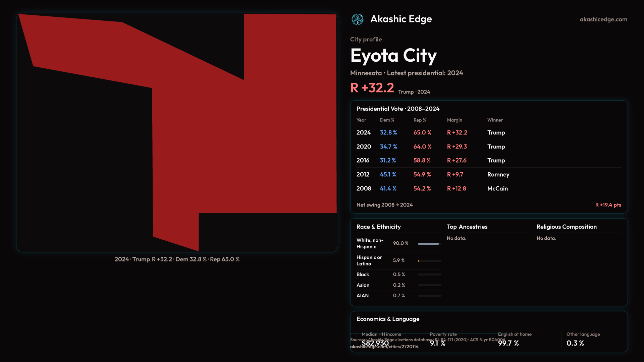Screen dimensions: 644x362
Task: Click the Margin column header
Action: pyautogui.click(x=454, y=120)
